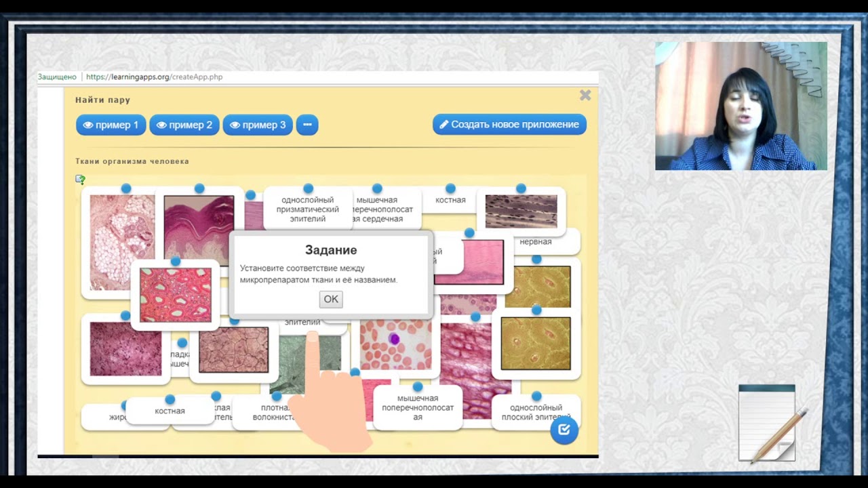This screenshot has height=488, width=868.
Task: Click the dark pink speckled tissue micrograph
Action: point(125,348)
